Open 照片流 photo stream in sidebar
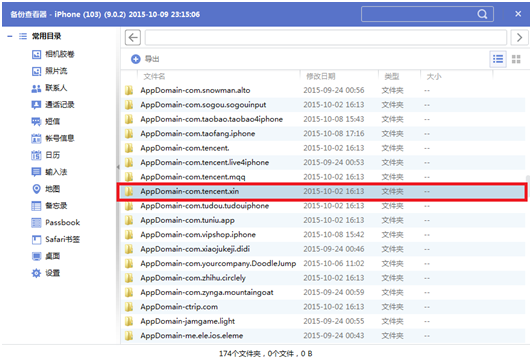532x363 pixels. (x=50, y=71)
